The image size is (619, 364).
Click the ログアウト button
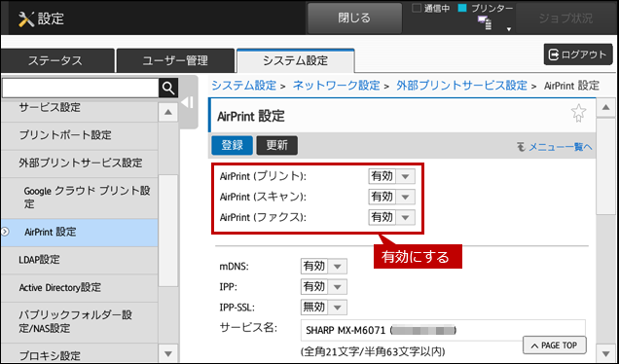coord(578,55)
